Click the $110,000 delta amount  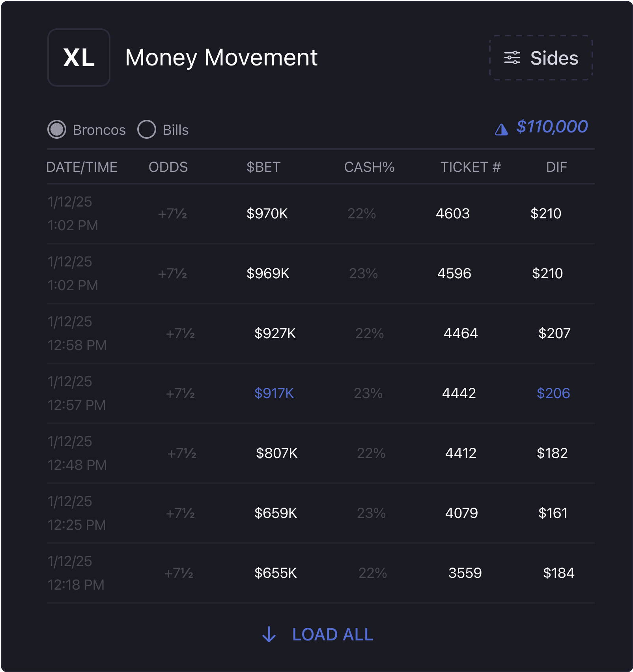pos(552,127)
